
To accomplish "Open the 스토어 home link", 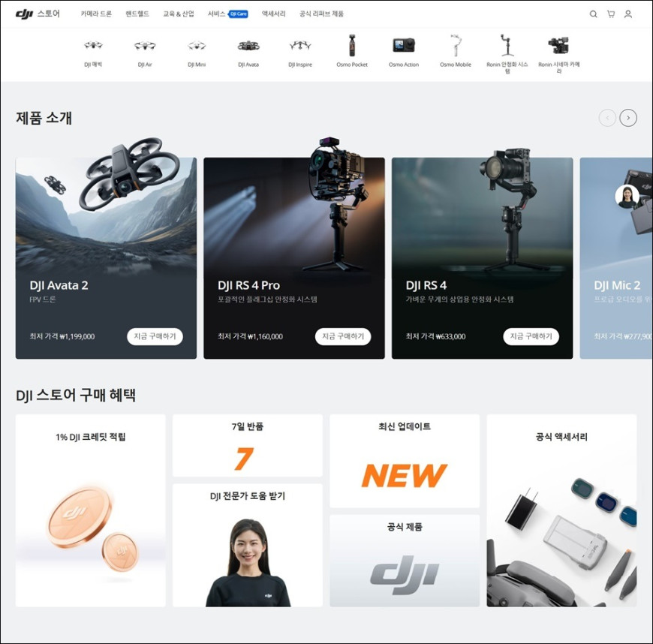I will 49,14.
